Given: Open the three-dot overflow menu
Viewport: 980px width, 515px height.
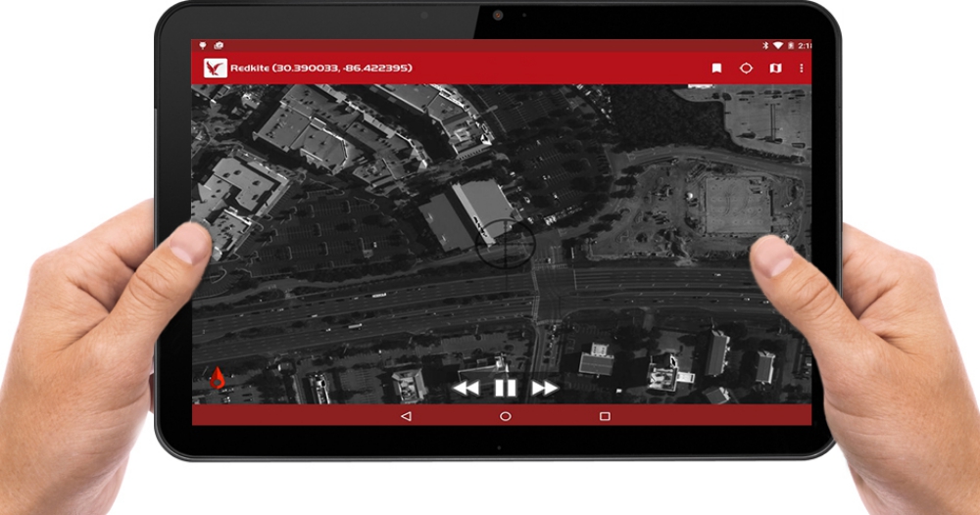Looking at the screenshot, I should click(x=802, y=69).
